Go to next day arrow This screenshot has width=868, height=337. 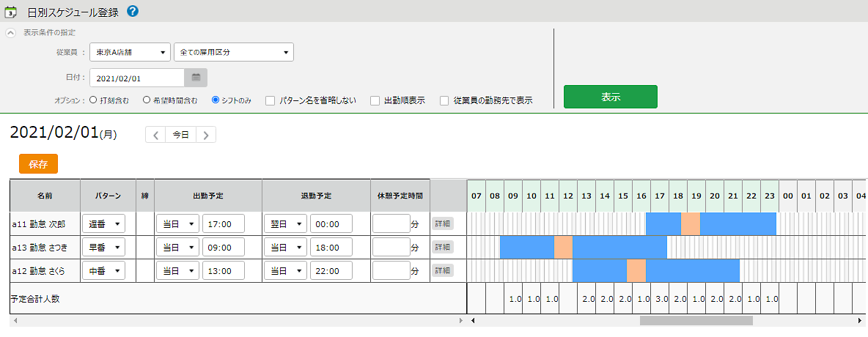(x=206, y=135)
